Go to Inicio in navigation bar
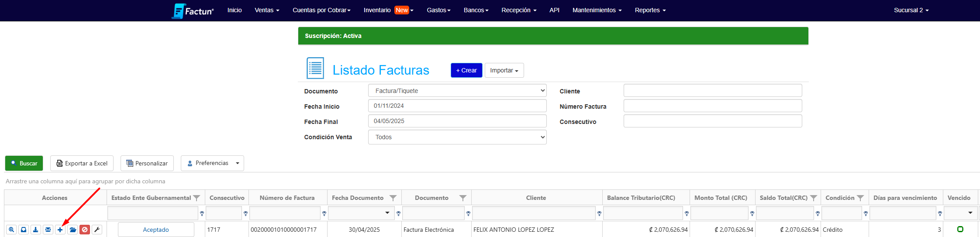Image resolution: width=980 pixels, height=237 pixels. (235, 10)
